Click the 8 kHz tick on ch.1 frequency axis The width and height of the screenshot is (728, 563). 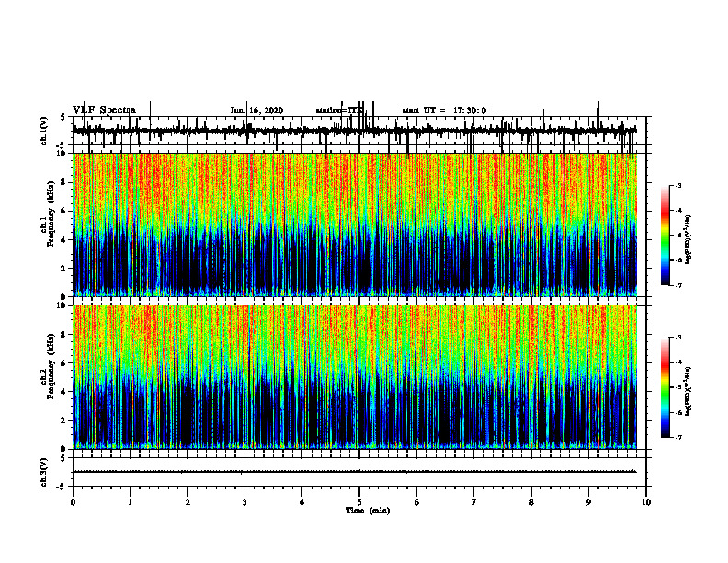click(64, 182)
